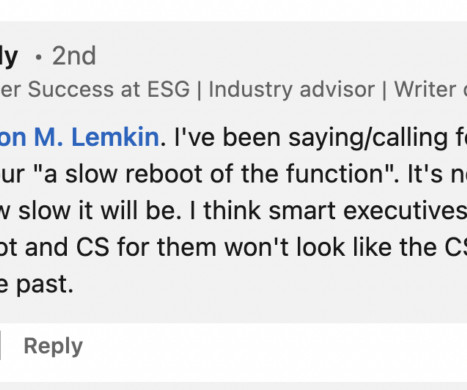Click the word "ESG" in the headline
Screen dimensions: 467x390
168,89
